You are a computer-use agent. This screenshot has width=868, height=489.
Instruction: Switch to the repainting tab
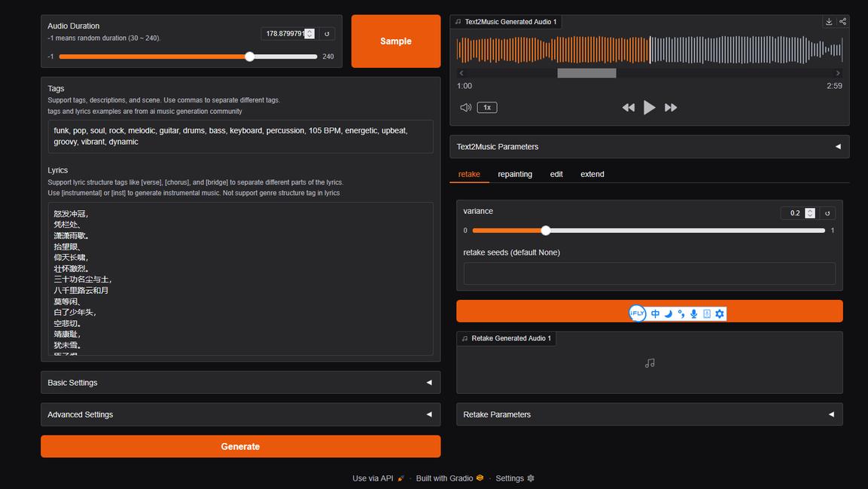[515, 174]
